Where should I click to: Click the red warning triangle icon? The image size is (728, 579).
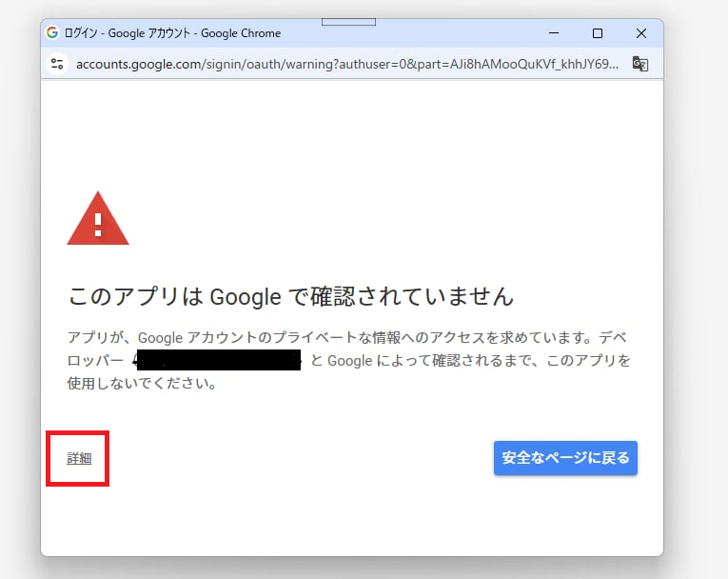(x=97, y=219)
